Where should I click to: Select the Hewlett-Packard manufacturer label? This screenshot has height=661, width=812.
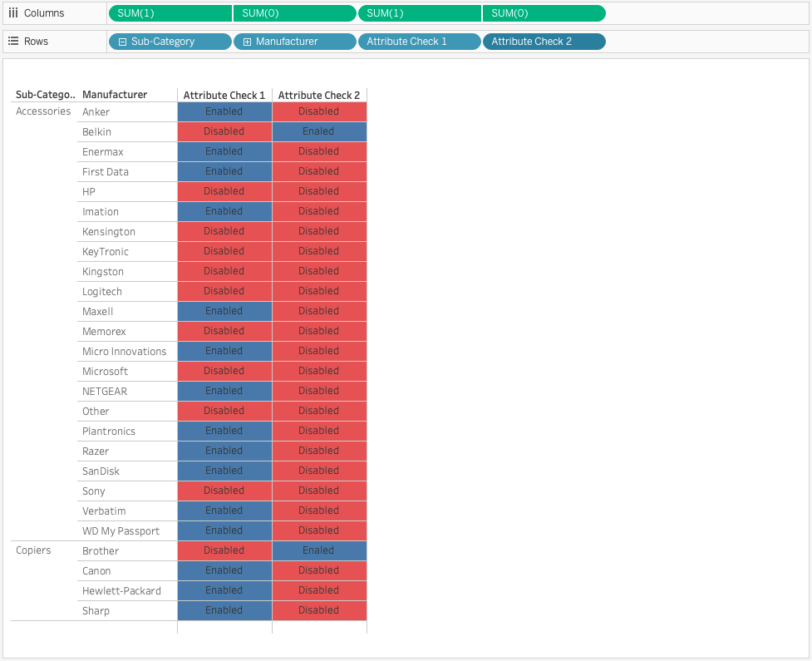121,591
